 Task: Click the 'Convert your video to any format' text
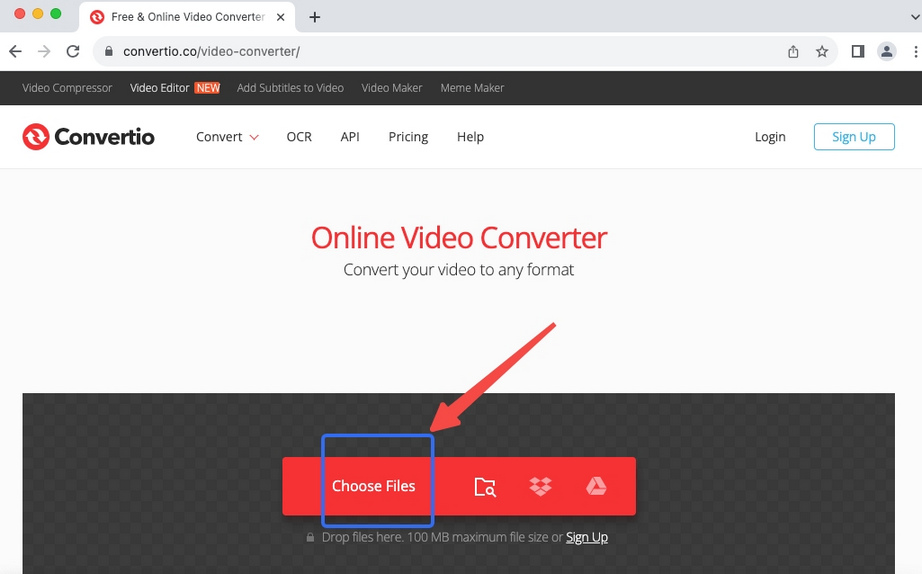click(459, 270)
